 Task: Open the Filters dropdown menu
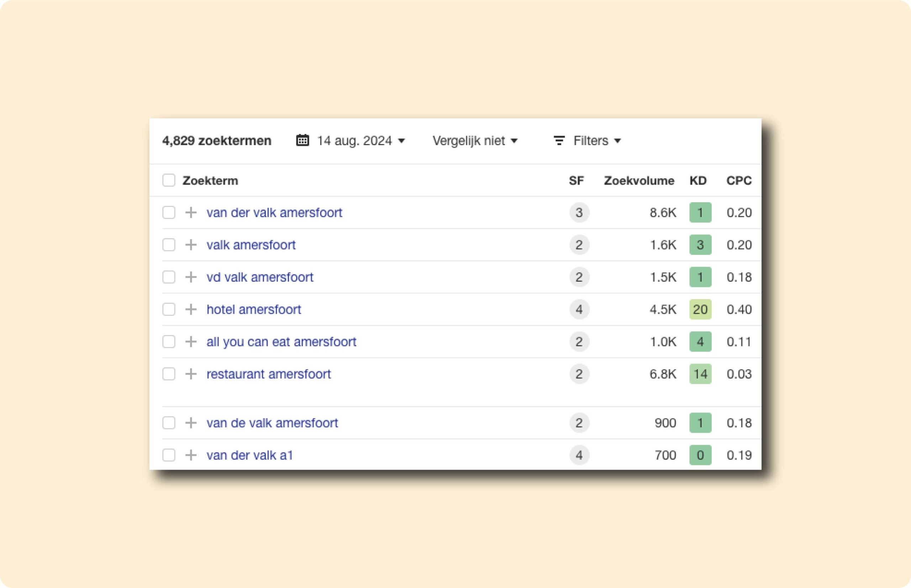point(596,140)
